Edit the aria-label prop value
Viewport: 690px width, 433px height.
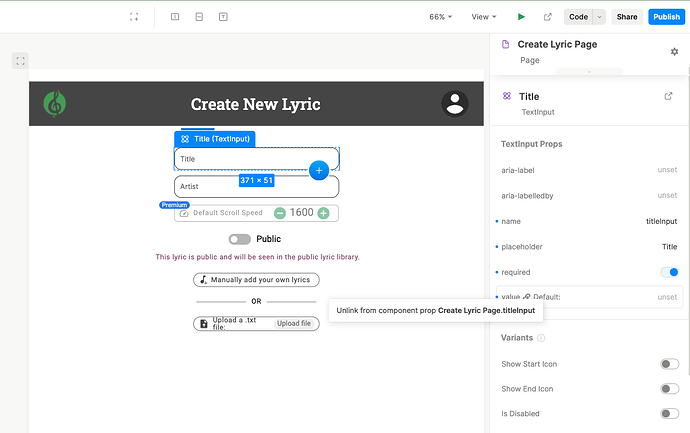pos(667,170)
